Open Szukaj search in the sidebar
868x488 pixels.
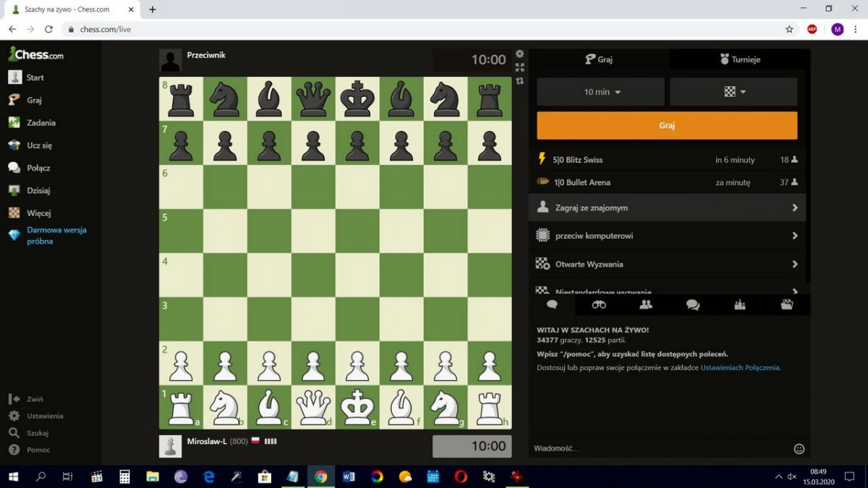(29, 433)
